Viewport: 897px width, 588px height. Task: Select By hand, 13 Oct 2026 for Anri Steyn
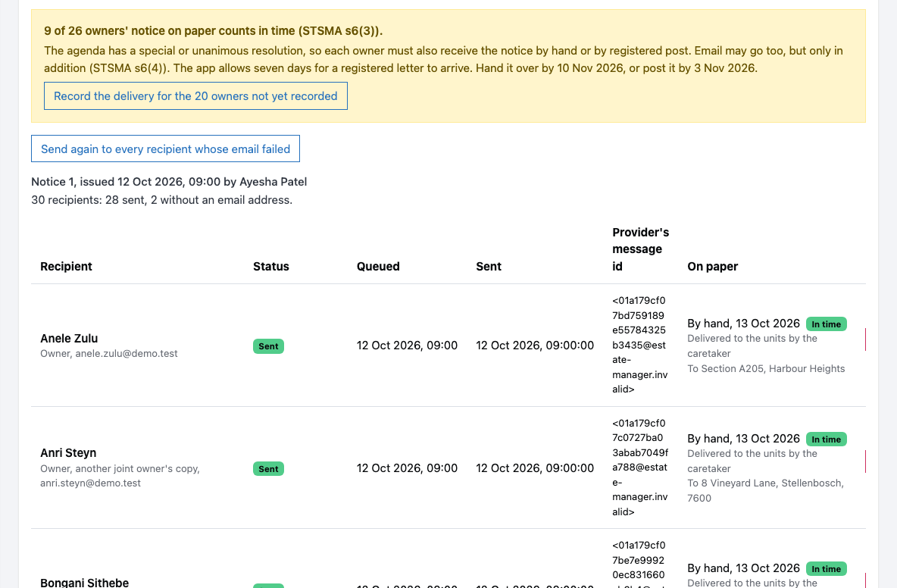[743, 439]
